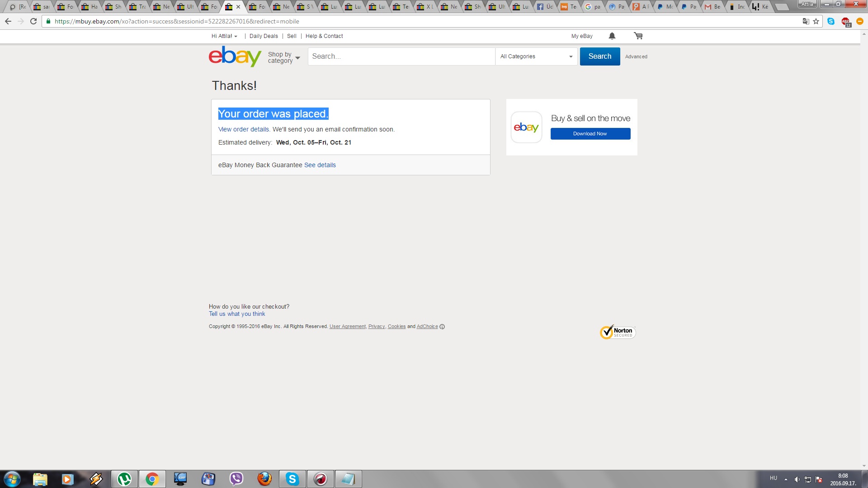Viewport: 868px width, 488px height.
Task: Click the browser address bar URL
Action: 177,21
